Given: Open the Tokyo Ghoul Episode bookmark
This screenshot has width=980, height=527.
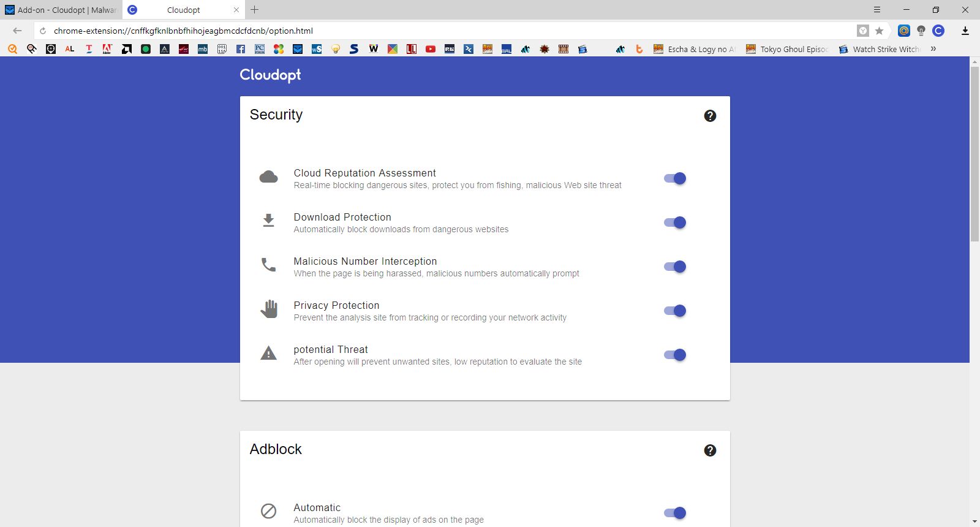Looking at the screenshot, I should point(788,49).
